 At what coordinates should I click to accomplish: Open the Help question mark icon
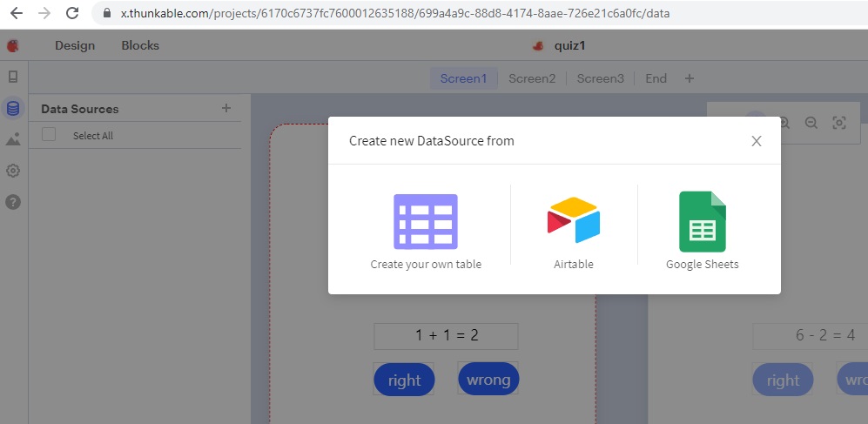point(13,202)
